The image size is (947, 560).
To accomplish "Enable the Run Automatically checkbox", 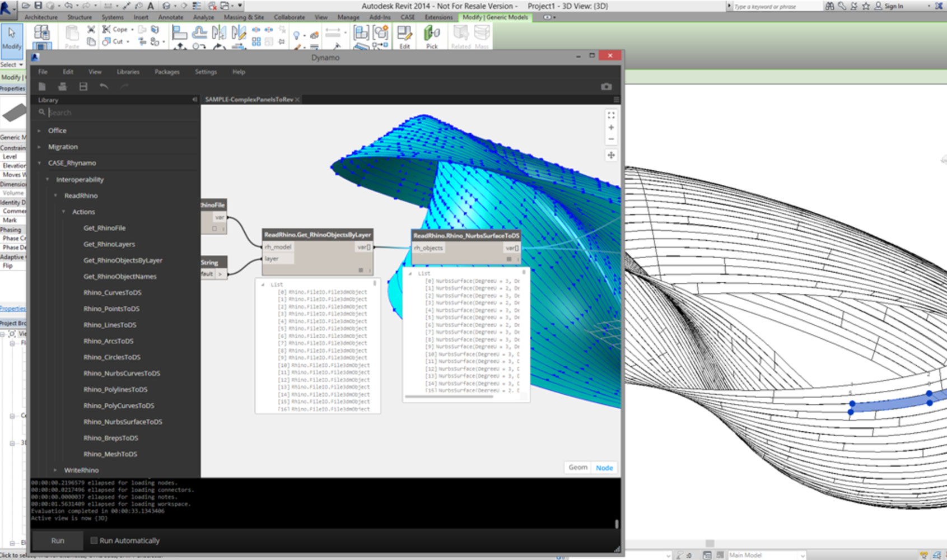I will [x=94, y=540].
